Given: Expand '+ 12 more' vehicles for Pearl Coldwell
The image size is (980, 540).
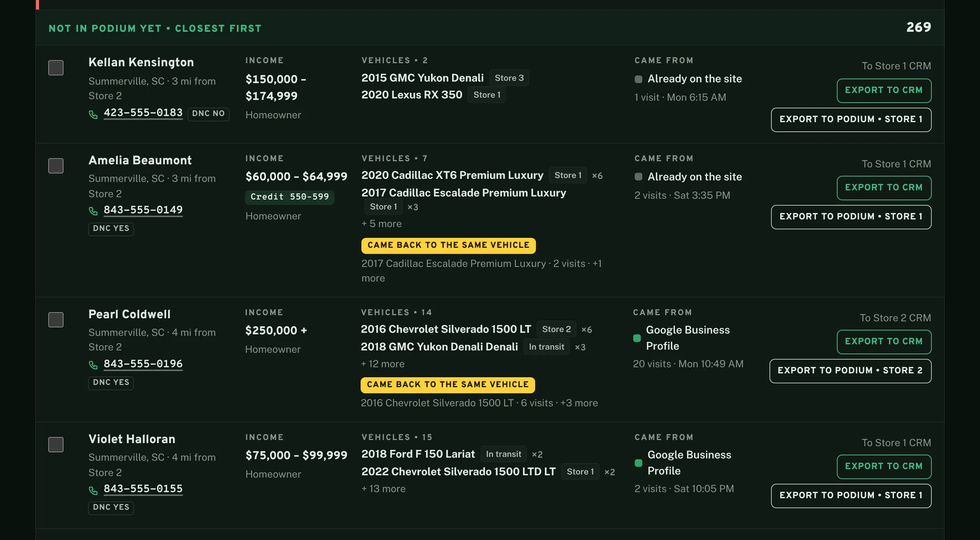Looking at the screenshot, I should click(383, 364).
